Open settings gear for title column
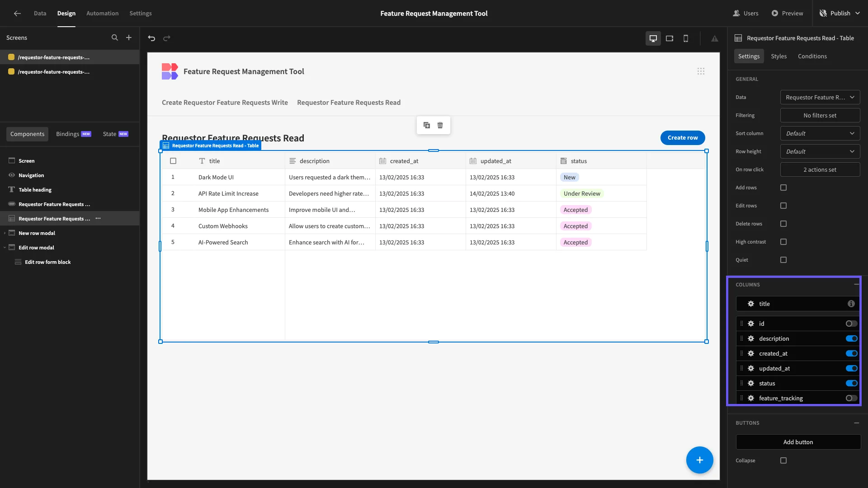868x488 pixels. [751, 304]
